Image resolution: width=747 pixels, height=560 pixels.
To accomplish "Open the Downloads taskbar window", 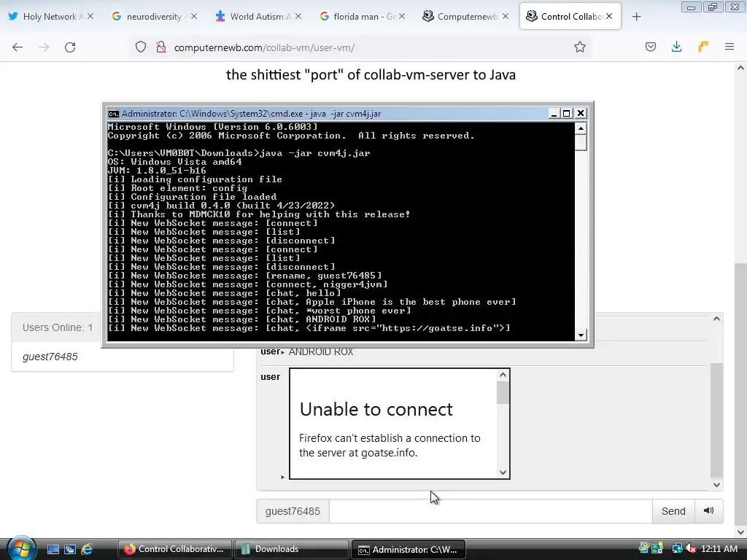I will point(291,549).
